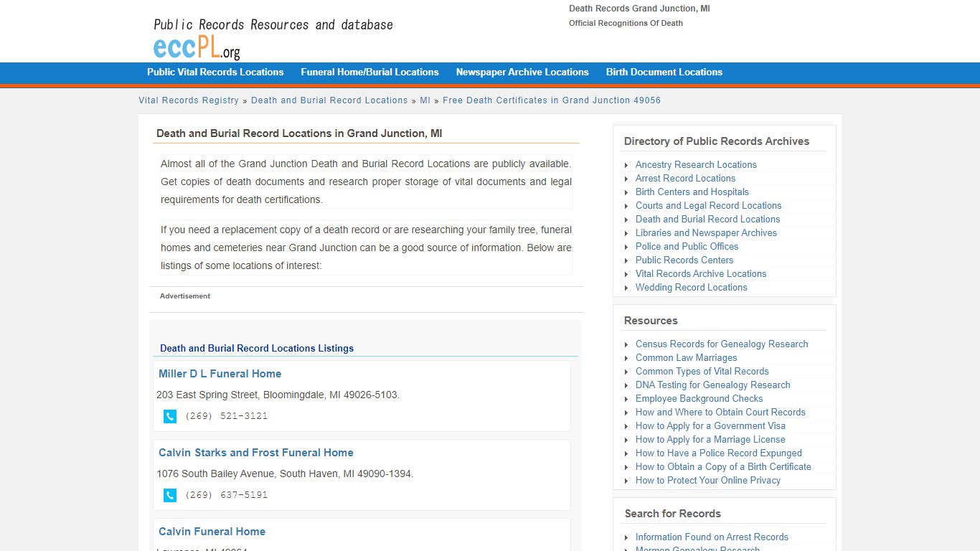Click Death Records Grand Junction, MI header text

click(639, 9)
